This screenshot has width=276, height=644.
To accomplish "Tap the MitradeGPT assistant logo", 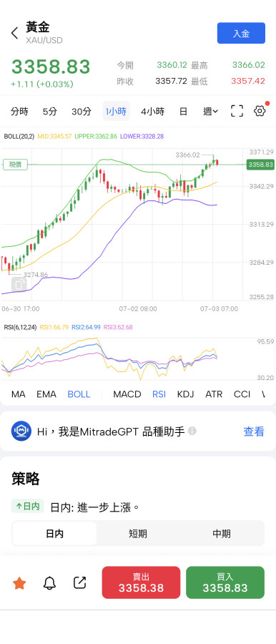I will click(21, 431).
